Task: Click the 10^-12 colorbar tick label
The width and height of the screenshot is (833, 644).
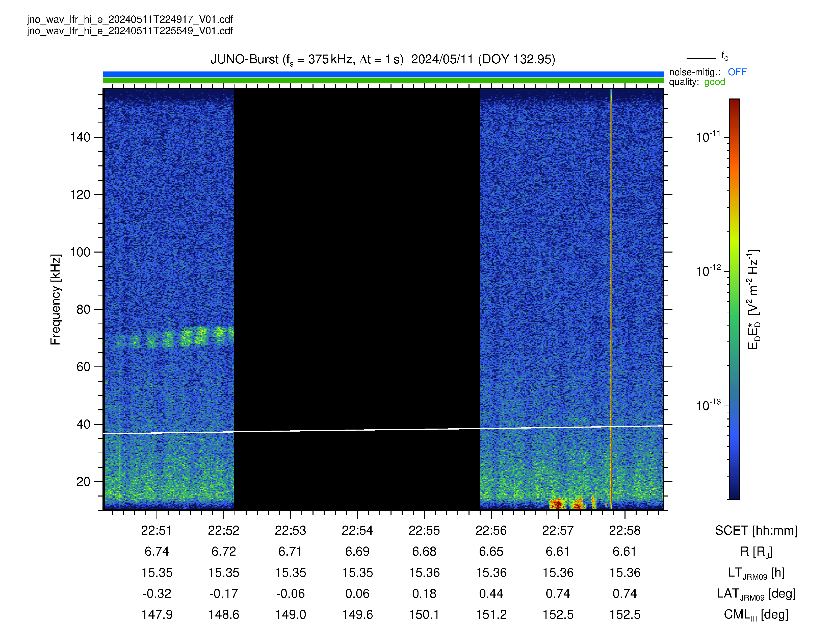Action: tap(708, 271)
